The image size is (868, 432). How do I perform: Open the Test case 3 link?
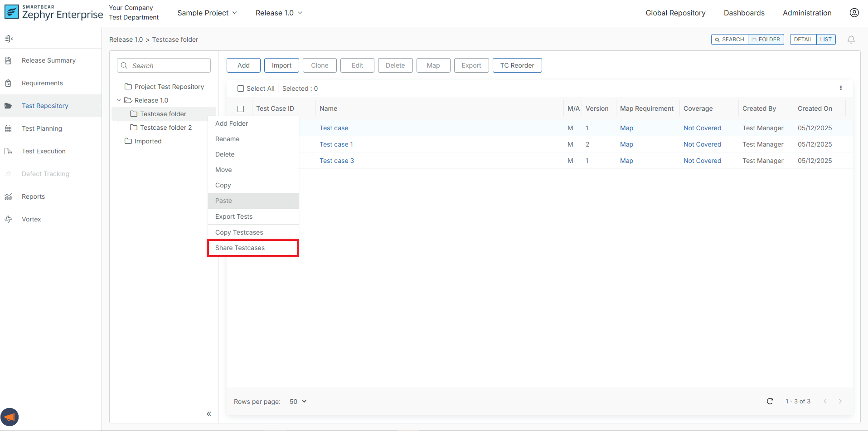337,161
